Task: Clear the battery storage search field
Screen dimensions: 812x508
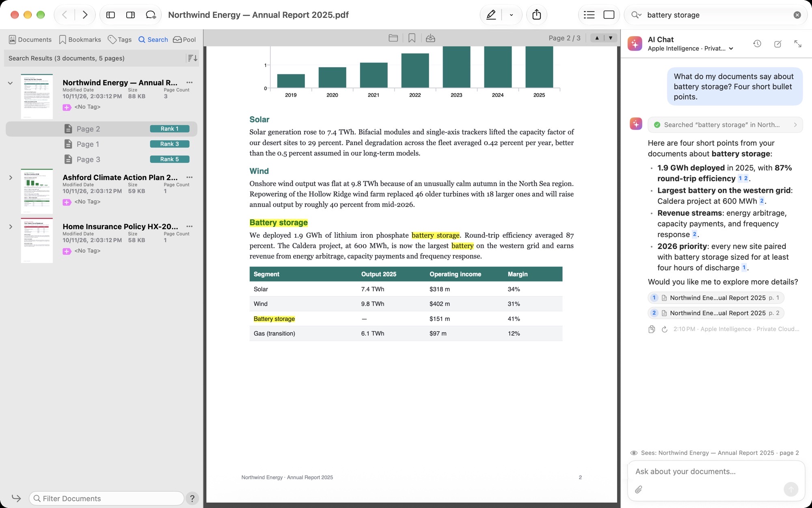Action: coord(797,15)
